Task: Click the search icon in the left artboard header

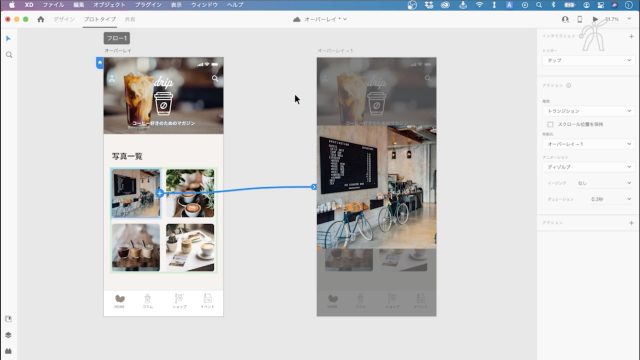Action: tap(215, 78)
